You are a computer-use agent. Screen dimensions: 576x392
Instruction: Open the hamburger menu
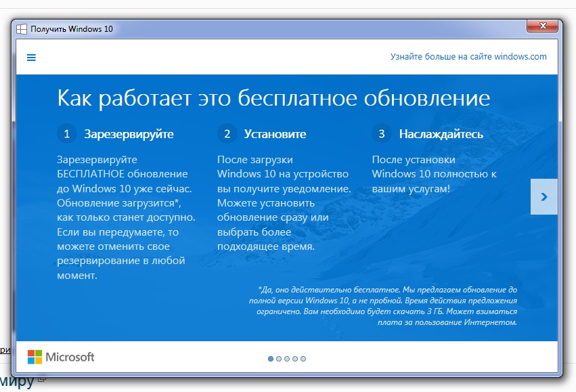click(31, 58)
